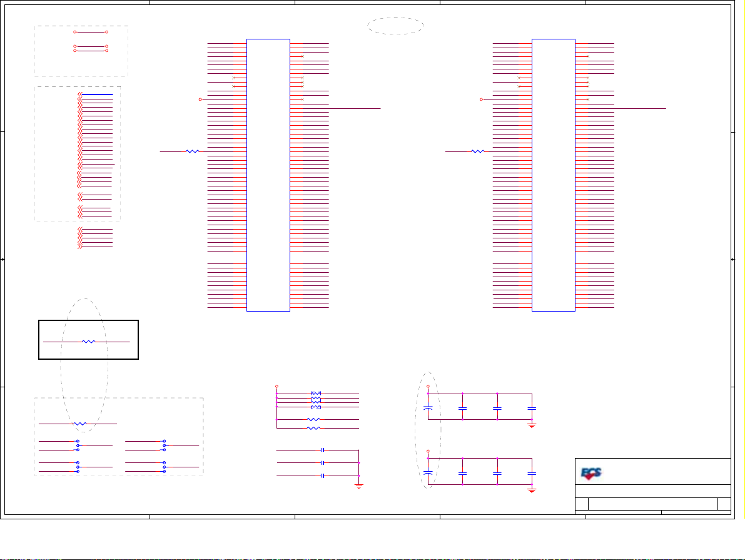Select the ground symbol under the three-capacitor stack
Viewport: 745px width, 560px height.
click(x=358, y=486)
